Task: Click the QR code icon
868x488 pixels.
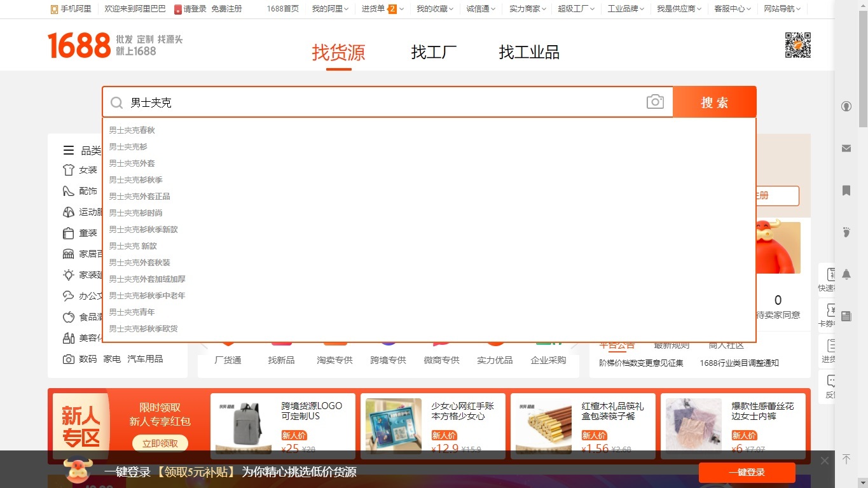Action: coord(798,45)
